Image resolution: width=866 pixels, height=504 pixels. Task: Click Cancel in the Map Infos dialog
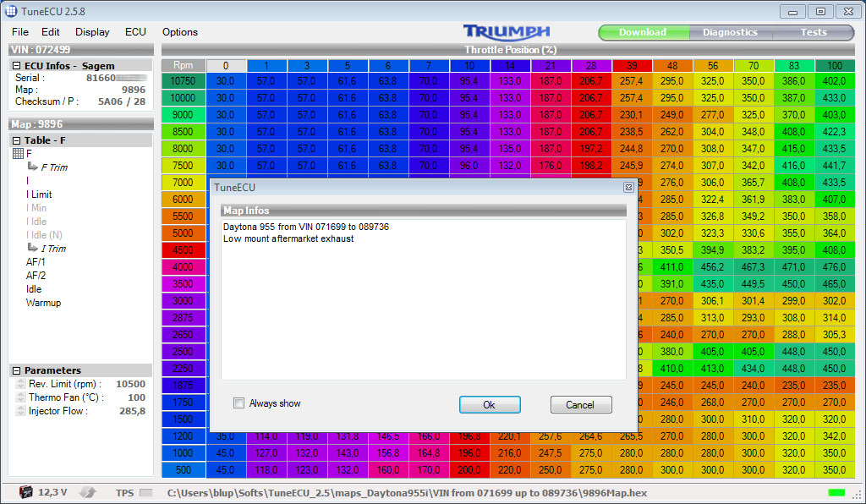click(x=580, y=404)
